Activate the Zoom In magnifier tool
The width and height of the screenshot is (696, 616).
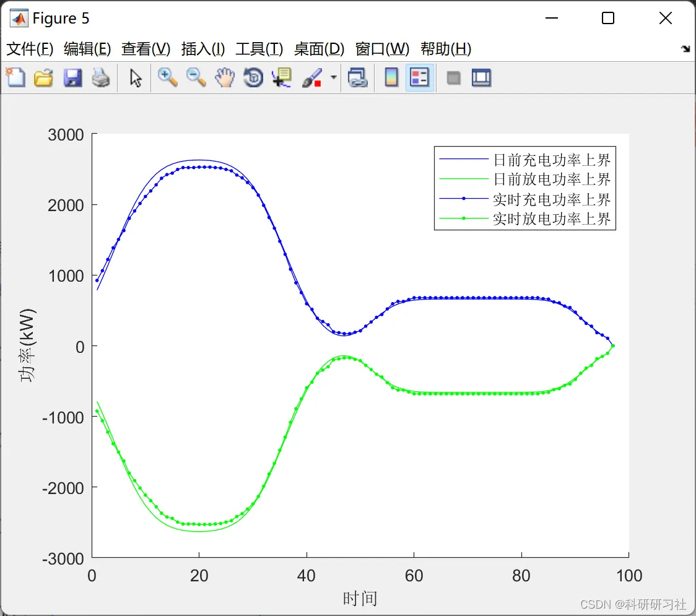click(x=167, y=78)
